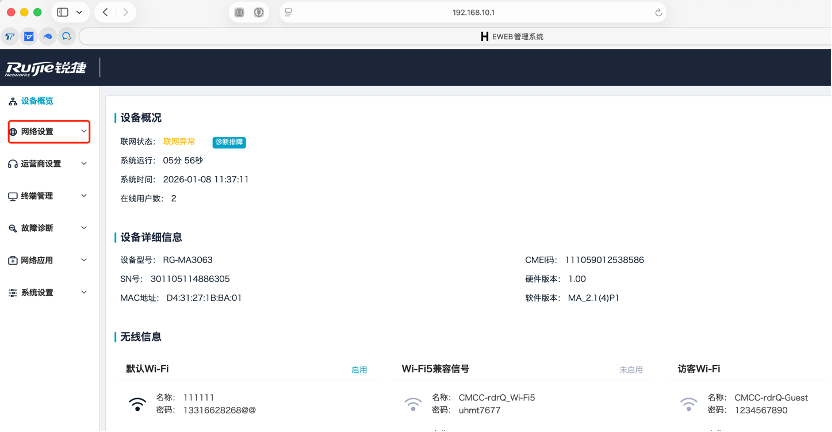Focus the address bar showing 192.168.10.1
The image size is (832, 432).
(x=473, y=12)
